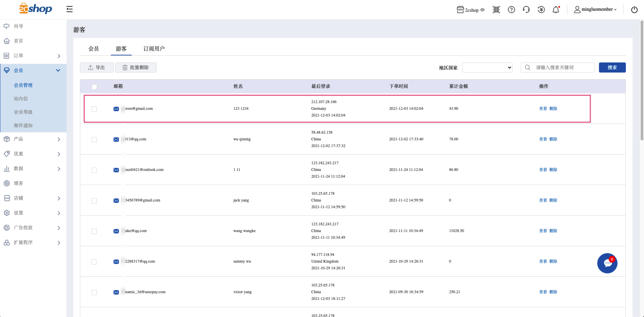Select all rows with header checkbox

[x=94, y=87]
